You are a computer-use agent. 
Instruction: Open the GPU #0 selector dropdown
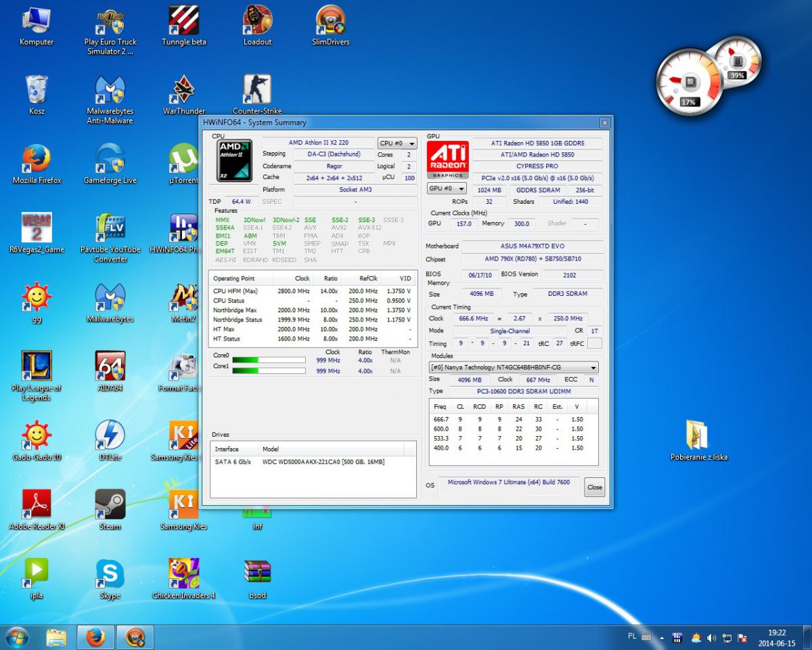click(x=447, y=188)
